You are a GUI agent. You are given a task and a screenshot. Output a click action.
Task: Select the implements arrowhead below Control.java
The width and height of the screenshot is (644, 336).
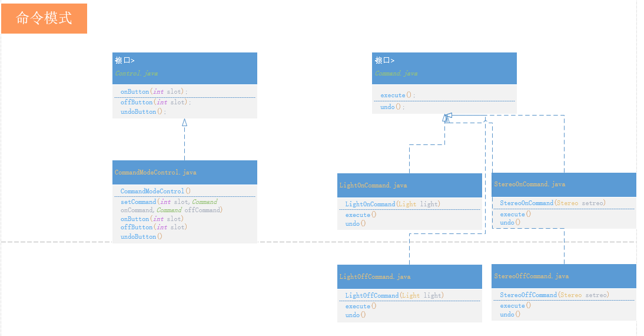pyautogui.click(x=184, y=123)
